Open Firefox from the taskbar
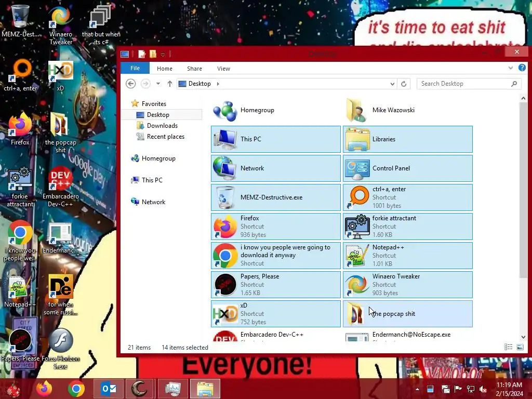 click(45, 389)
